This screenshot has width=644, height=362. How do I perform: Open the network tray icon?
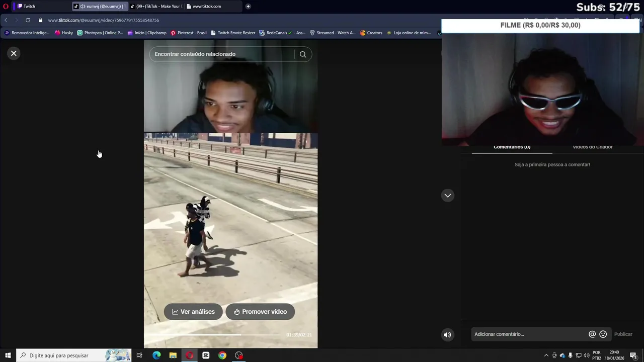tap(579, 355)
